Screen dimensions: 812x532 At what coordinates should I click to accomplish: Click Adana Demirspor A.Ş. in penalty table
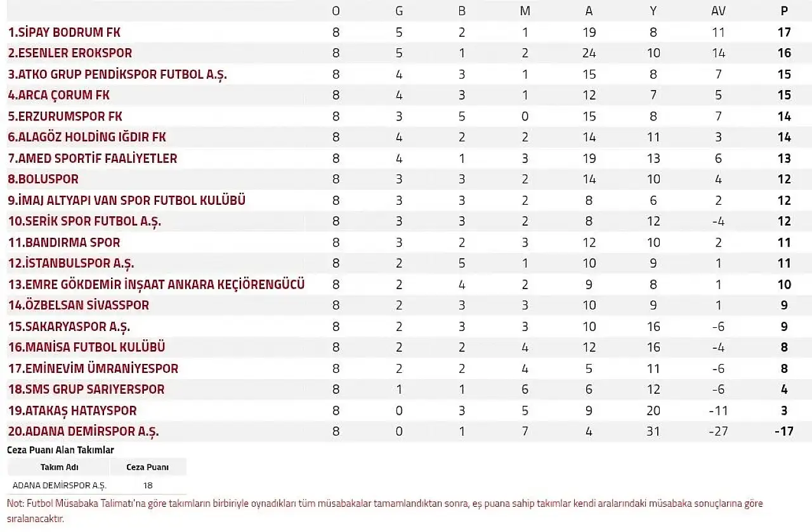pyautogui.click(x=60, y=485)
